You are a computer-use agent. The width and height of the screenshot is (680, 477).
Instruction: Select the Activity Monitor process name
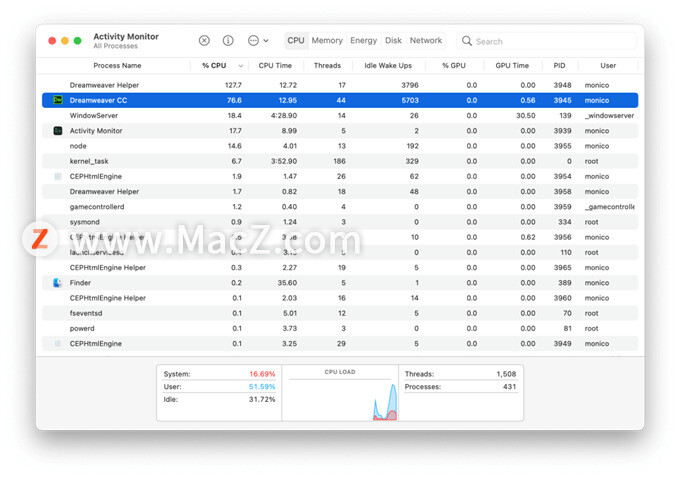(96, 131)
